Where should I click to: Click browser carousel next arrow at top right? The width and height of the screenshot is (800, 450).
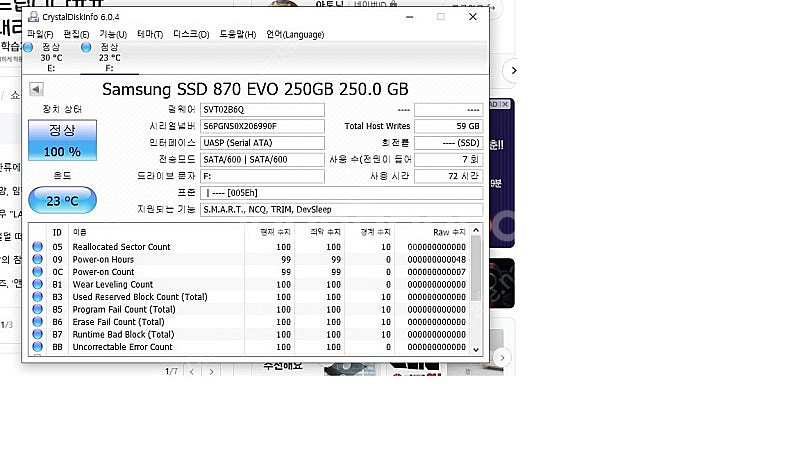click(x=512, y=70)
